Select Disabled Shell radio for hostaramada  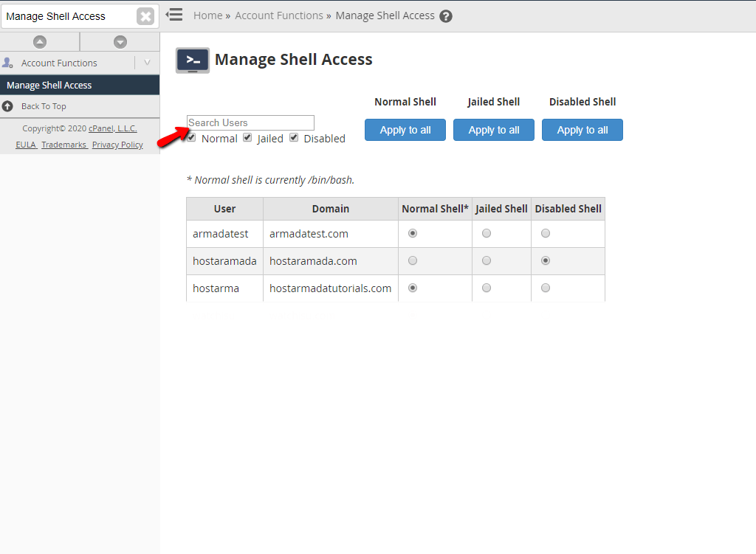(x=546, y=260)
